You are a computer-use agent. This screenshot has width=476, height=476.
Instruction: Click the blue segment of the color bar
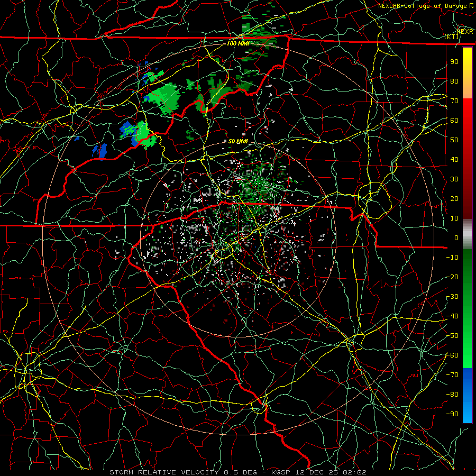(467, 395)
